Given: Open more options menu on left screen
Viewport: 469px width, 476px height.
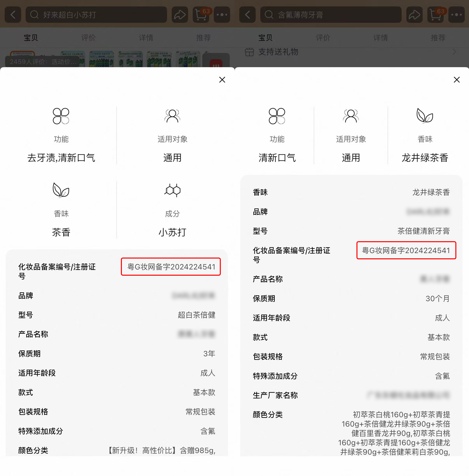Looking at the screenshot, I should 222,15.
